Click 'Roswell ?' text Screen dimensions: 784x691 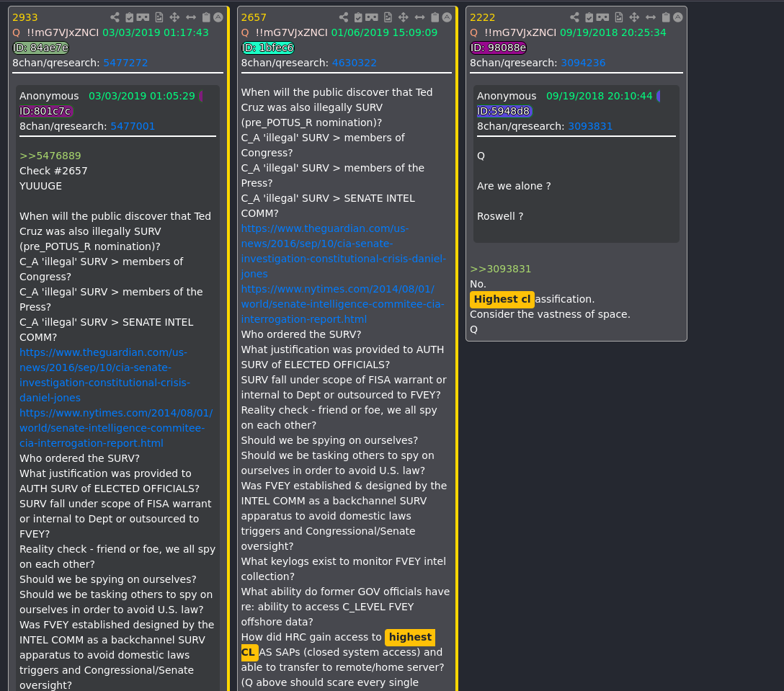pos(500,216)
